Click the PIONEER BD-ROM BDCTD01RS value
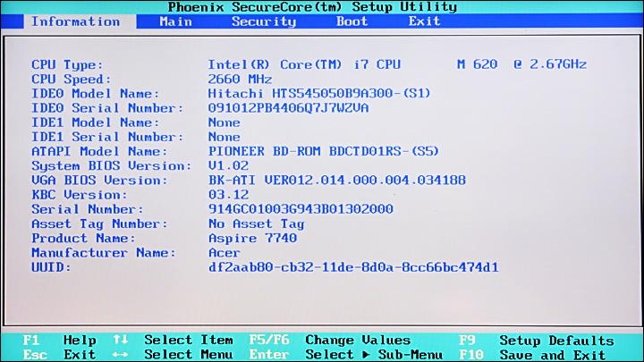This screenshot has width=644, height=362. 324,151
